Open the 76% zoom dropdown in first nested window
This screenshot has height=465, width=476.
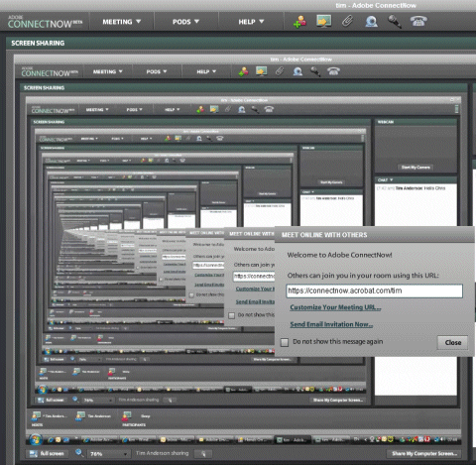click(x=97, y=400)
